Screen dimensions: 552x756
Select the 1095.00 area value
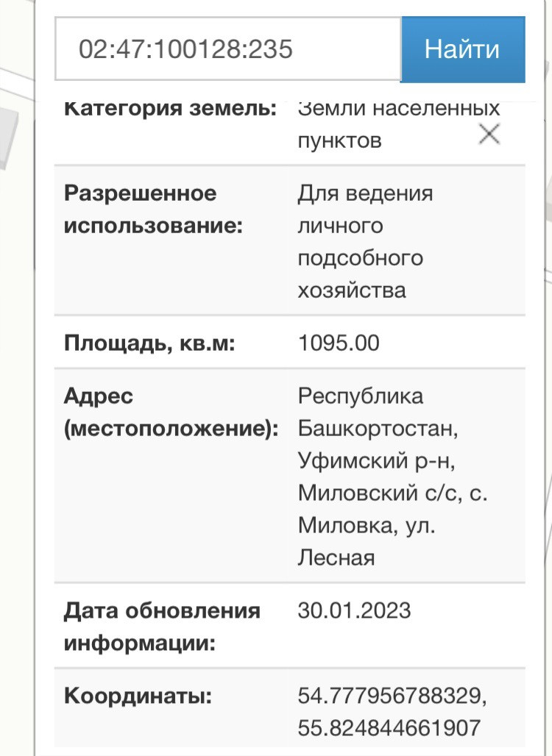339,343
